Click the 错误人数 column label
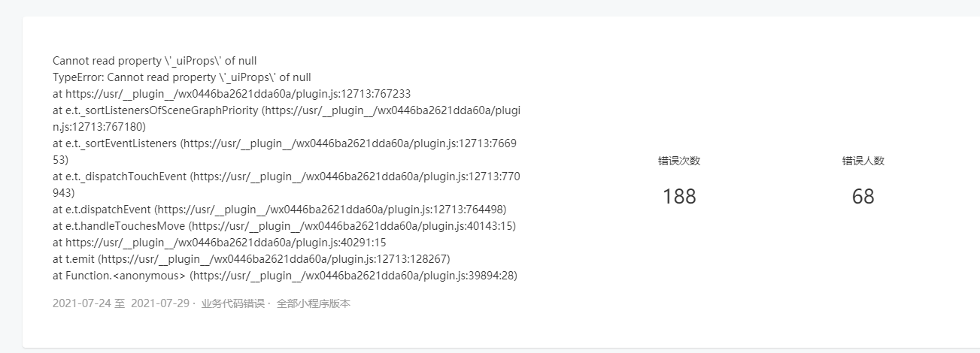This screenshot has height=353, width=980. click(863, 161)
